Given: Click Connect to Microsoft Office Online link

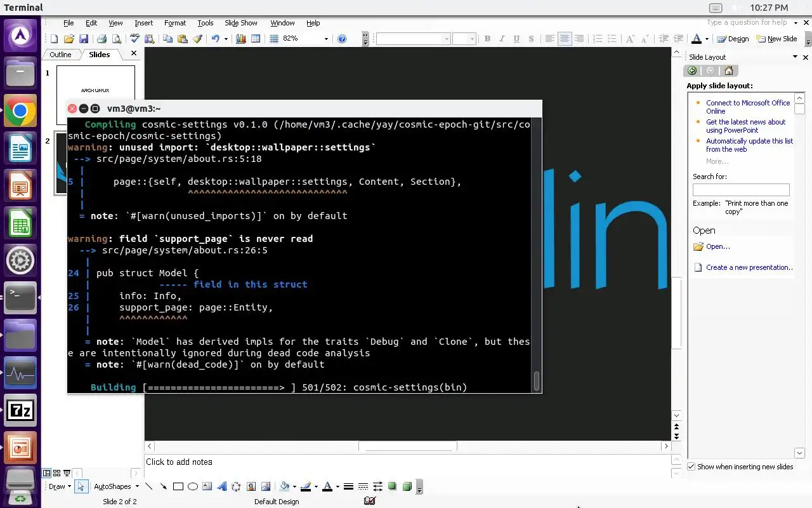Looking at the screenshot, I should click(x=748, y=107).
